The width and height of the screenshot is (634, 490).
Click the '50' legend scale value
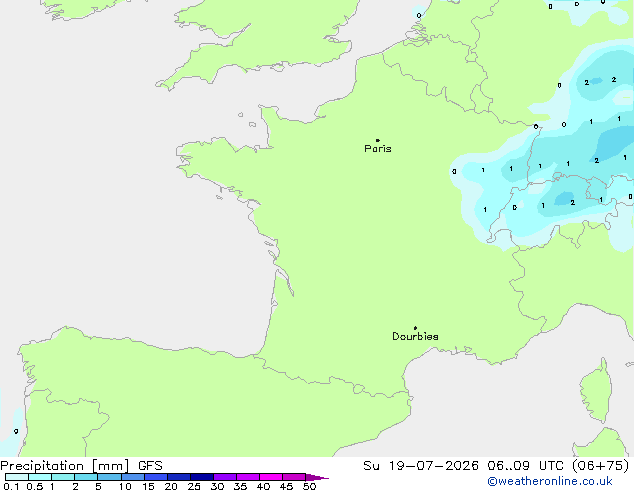pyautogui.click(x=309, y=486)
